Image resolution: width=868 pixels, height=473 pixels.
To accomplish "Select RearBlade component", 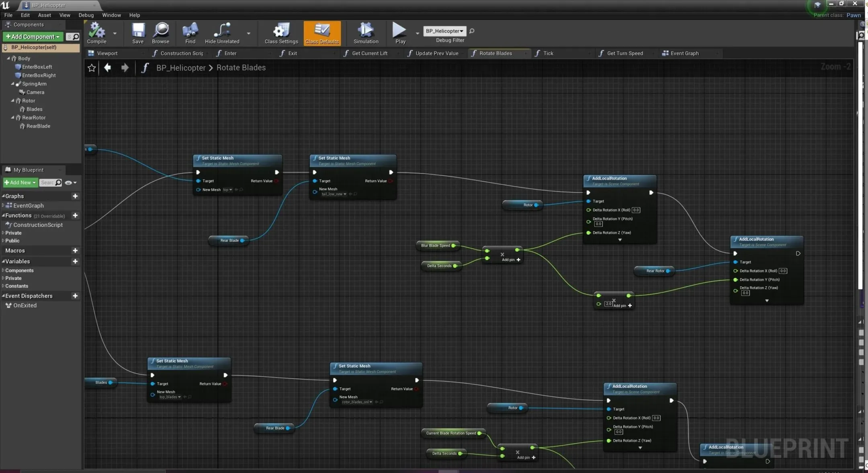I will point(38,126).
